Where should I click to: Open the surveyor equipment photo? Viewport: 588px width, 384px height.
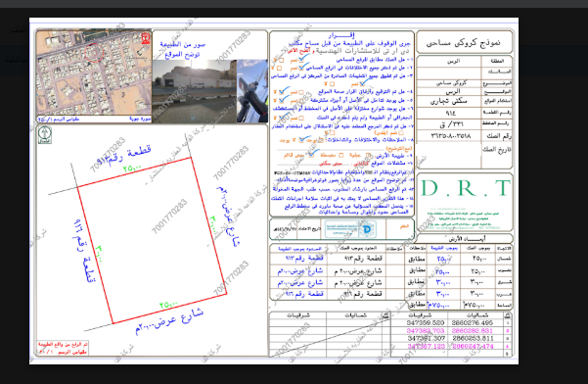(x=252, y=91)
